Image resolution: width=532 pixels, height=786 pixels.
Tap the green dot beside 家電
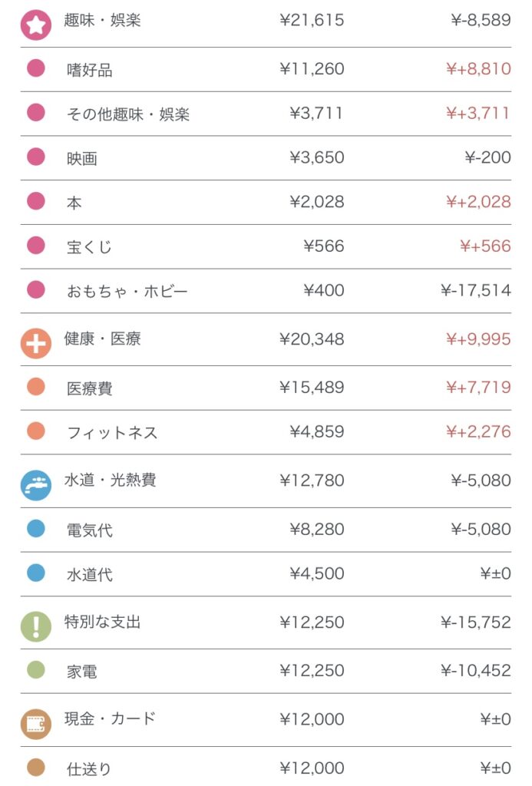35,670
